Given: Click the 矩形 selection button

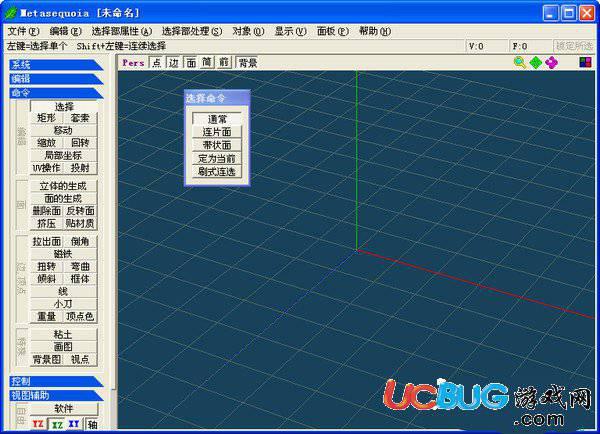Looking at the screenshot, I should [47, 118].
